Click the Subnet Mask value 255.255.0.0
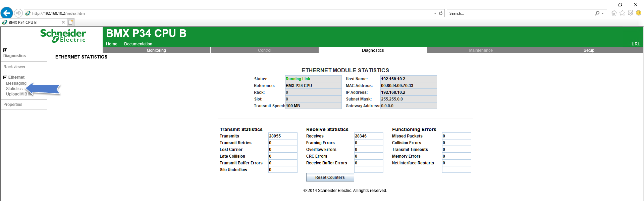Image resolution: width=644 pixels, height=201 pixels. click(x=409, y=99)
